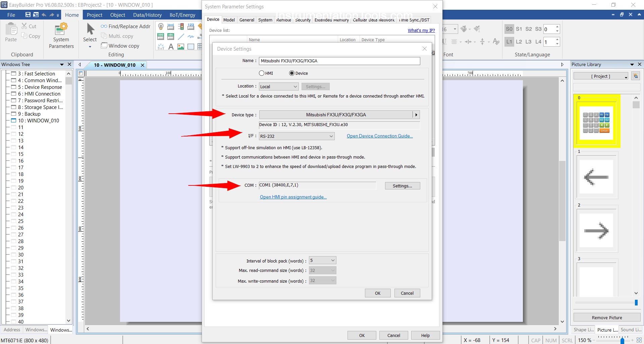Open System Parameters from the ribbon

point(61,36)
